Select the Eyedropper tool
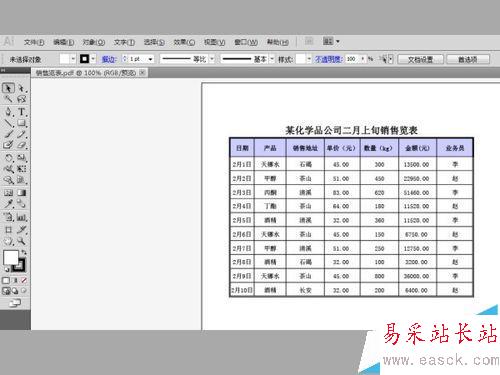Image resolution: width=500 pixels, height=375 pixels. (x=8, y=203)
